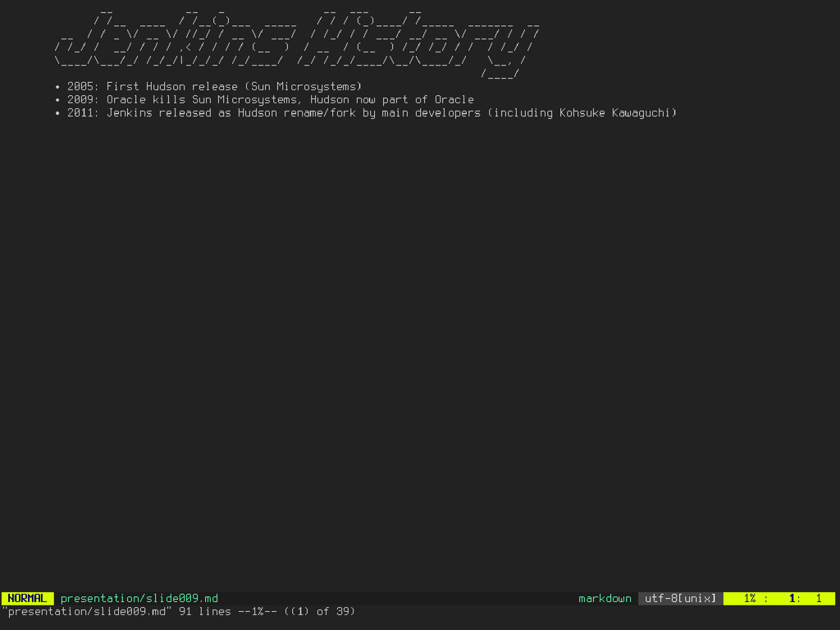Click the NORMAL mode indicator
Image resolution: width=840 pixels, height=630 pixels.
(27, 598)
